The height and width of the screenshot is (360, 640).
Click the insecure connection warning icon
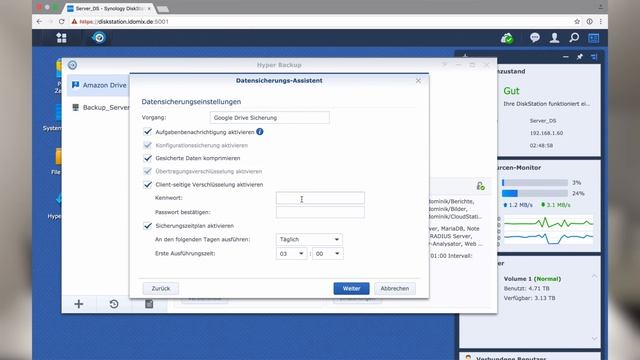coord(74,22)
